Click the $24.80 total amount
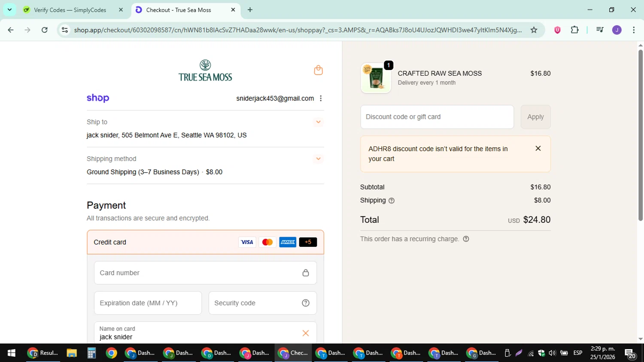Image resolution: width=644 pixels, height=362 pixels. click(x=537, y=220)
